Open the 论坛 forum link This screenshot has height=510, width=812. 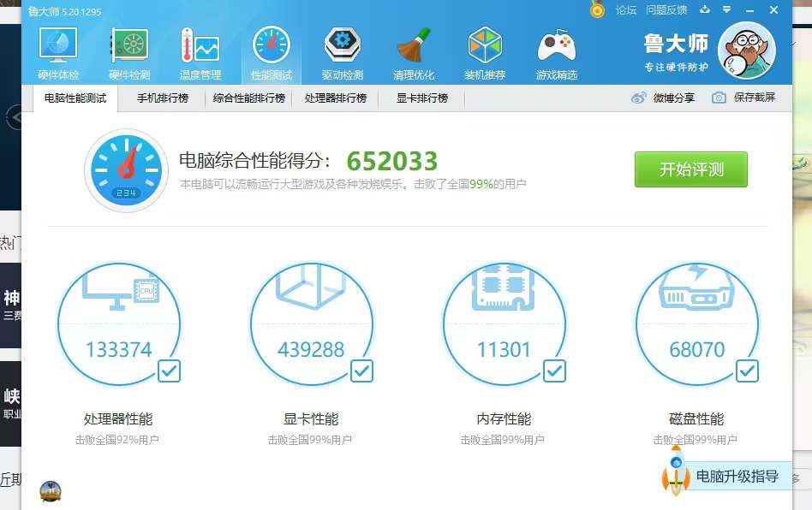625,9
